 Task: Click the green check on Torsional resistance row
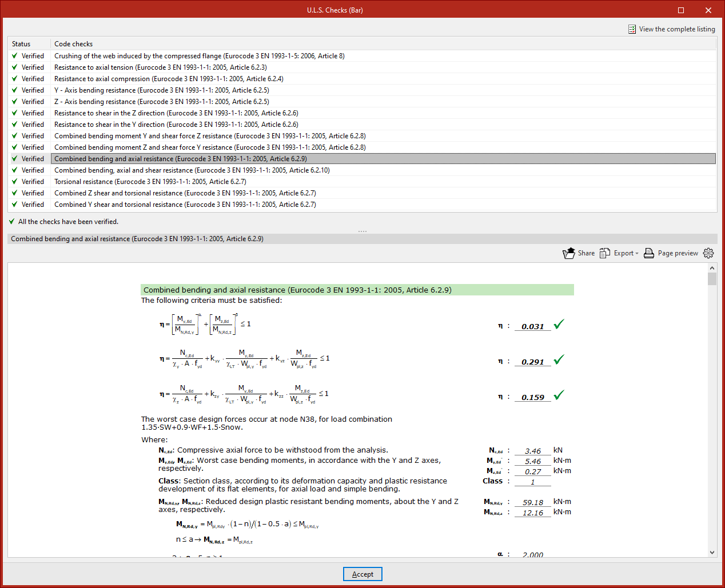14,182
